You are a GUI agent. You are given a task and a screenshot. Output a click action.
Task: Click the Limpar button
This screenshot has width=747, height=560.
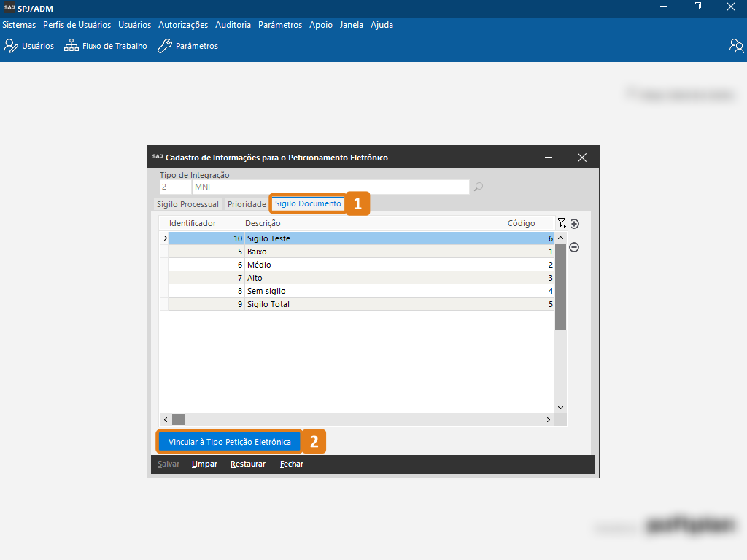[x=204, y=464]
